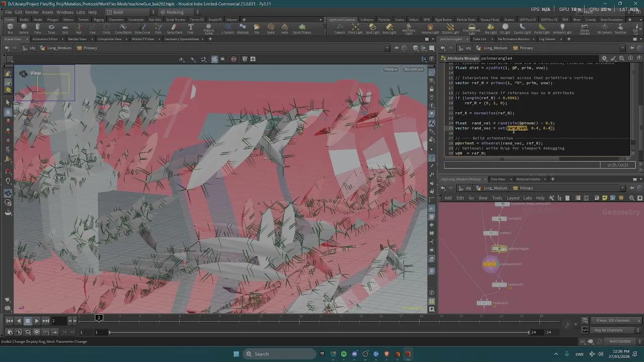Click the obj breadcrumb in parameter pane

pyautogui.click(x=465, y=48)
